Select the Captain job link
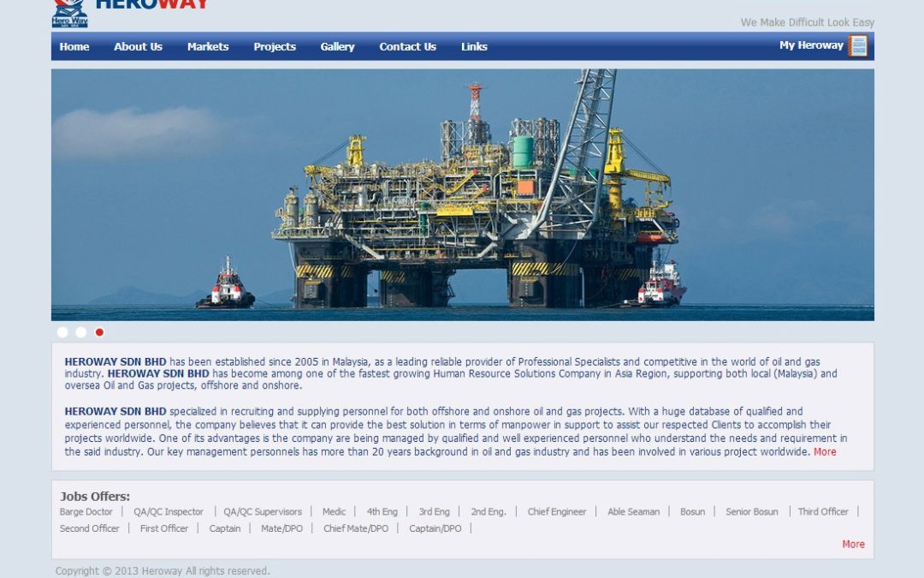The height and width of the screenshot is (578, 924). coord(225,528)
